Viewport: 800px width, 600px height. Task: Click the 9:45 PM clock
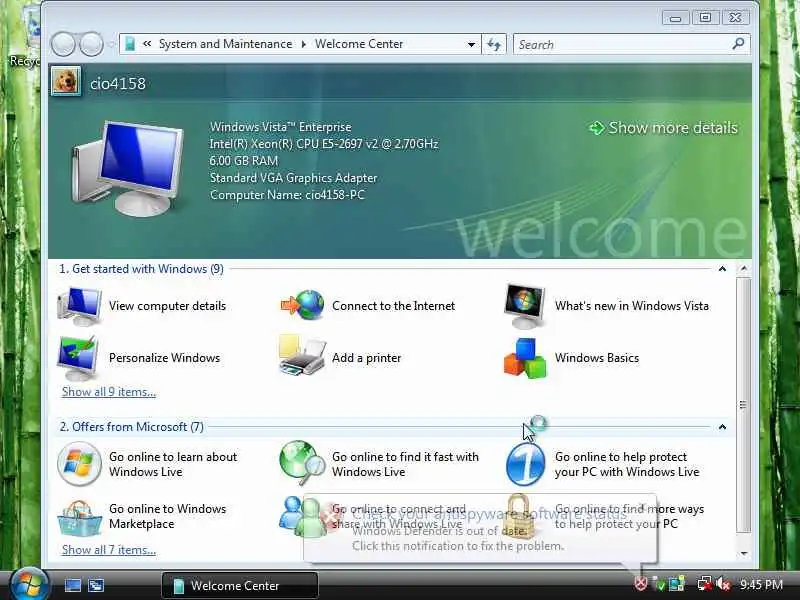(x=761, y=584)
